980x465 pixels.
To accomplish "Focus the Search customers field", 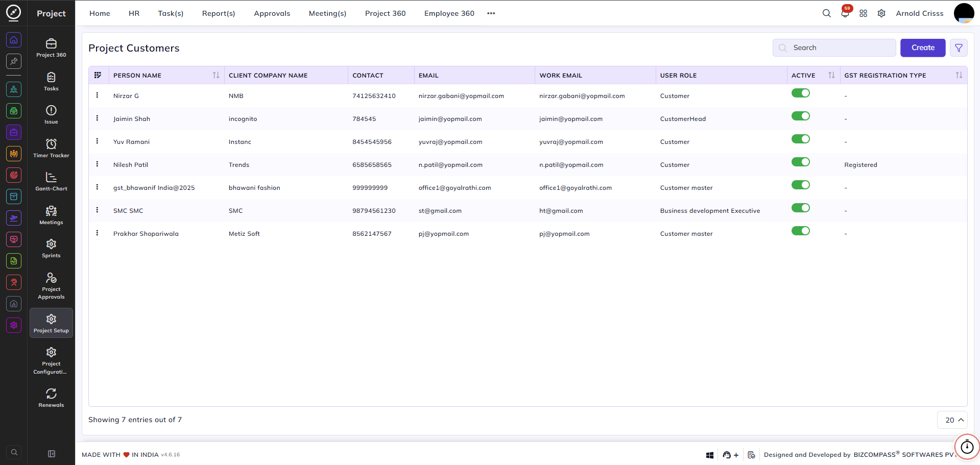I will (x=834, y=47).
